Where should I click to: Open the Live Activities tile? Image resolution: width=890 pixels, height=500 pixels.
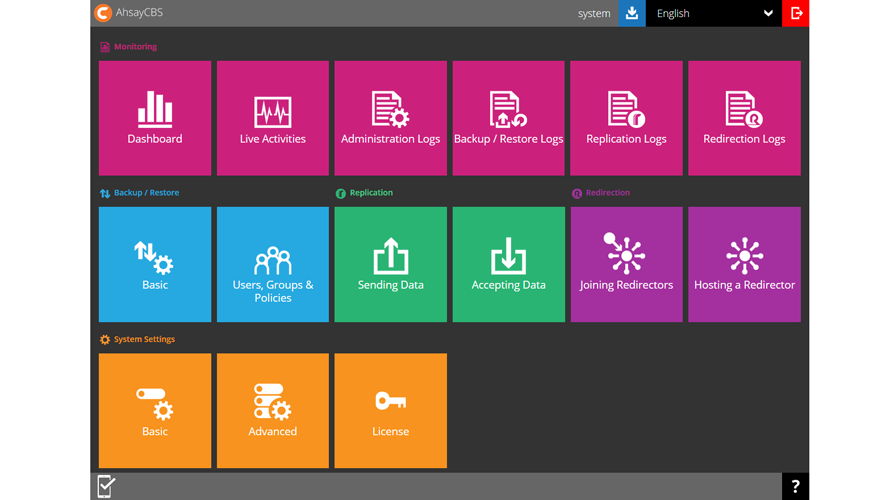tap(272, 118)
